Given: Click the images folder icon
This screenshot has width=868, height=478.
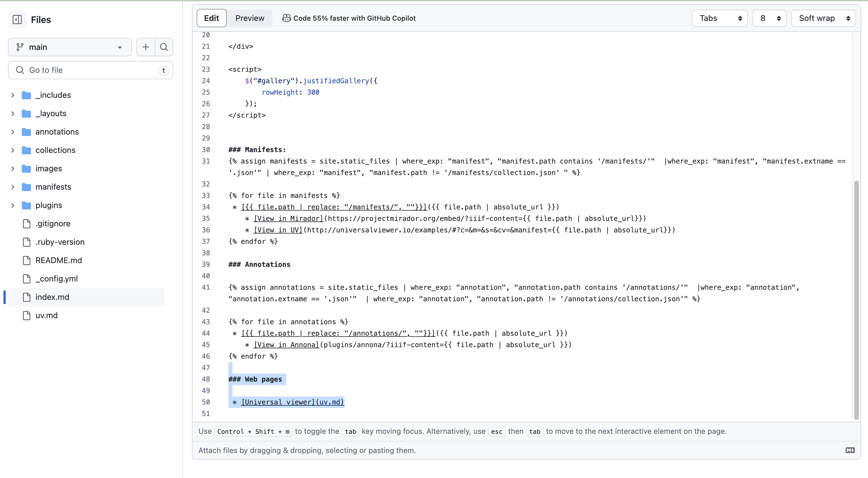Looking at the screenshot, I should click(26, 169).
